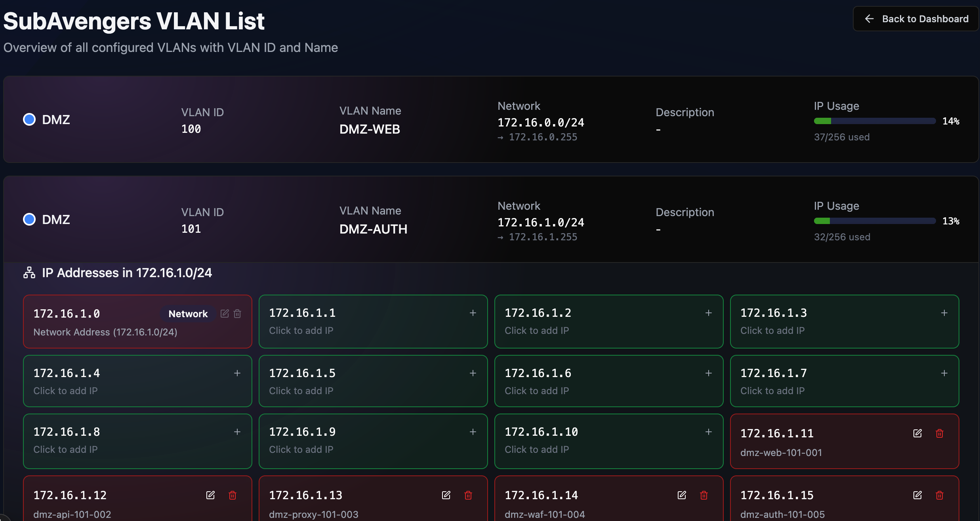Click the blue circle on the DMZ-AUTH row
Viewport: 980px width, 521px height.
(29, 219)
